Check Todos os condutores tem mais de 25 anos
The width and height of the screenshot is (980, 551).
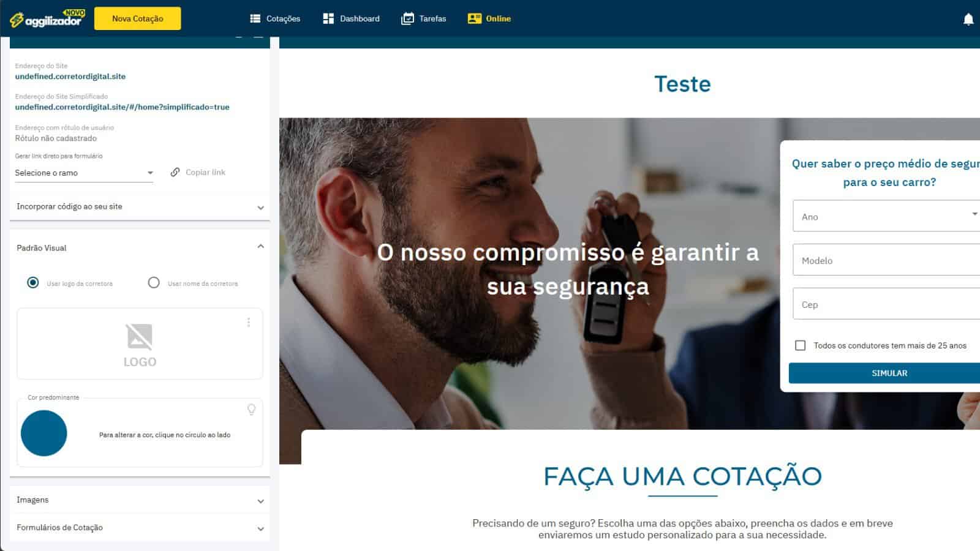tap(800, 345)
